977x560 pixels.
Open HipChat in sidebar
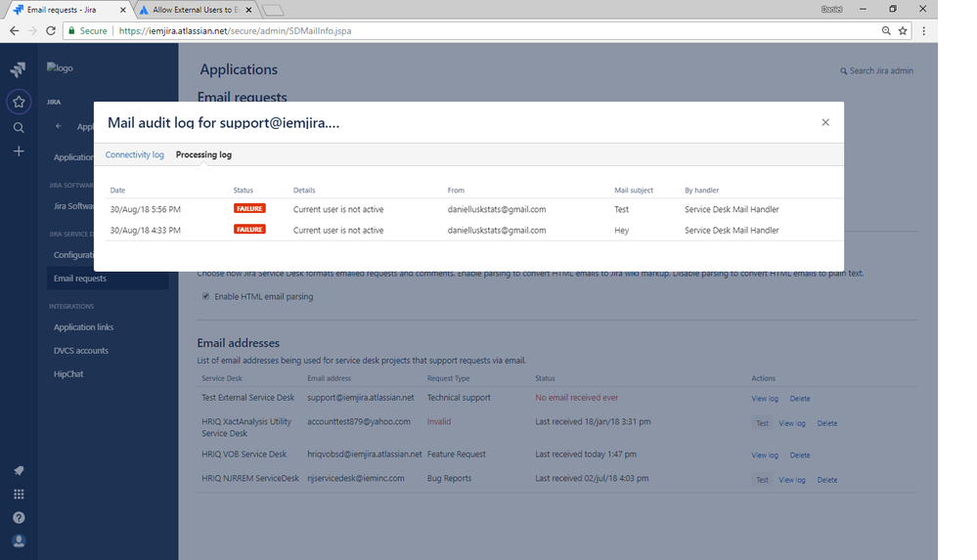click(68, 374)
